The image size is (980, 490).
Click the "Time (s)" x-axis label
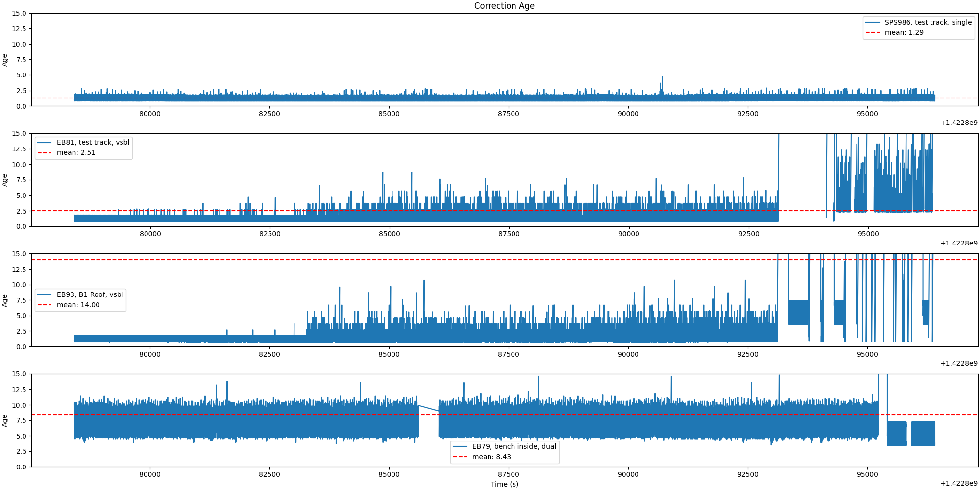coord(504,484)
